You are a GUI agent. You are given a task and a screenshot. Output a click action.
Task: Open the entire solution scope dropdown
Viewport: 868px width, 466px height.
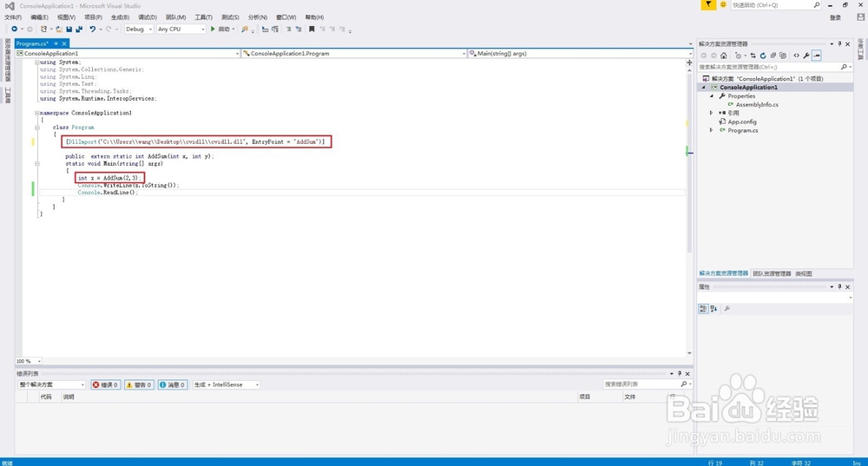point(52,384)
